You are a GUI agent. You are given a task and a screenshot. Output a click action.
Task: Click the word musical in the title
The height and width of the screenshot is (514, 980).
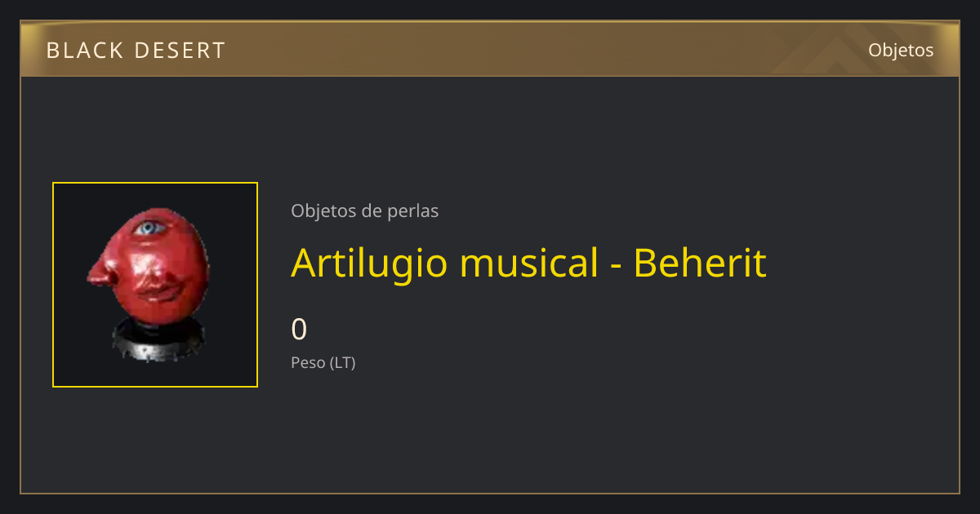pos(529,263)
